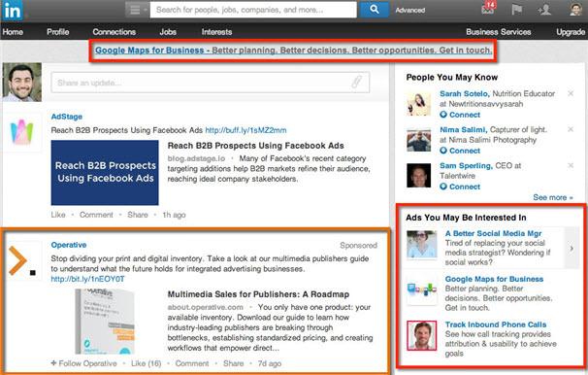Open the Business Services menu
Viewport: 588px width, 375px height.
pyautogui.click(x=499, y=32)
